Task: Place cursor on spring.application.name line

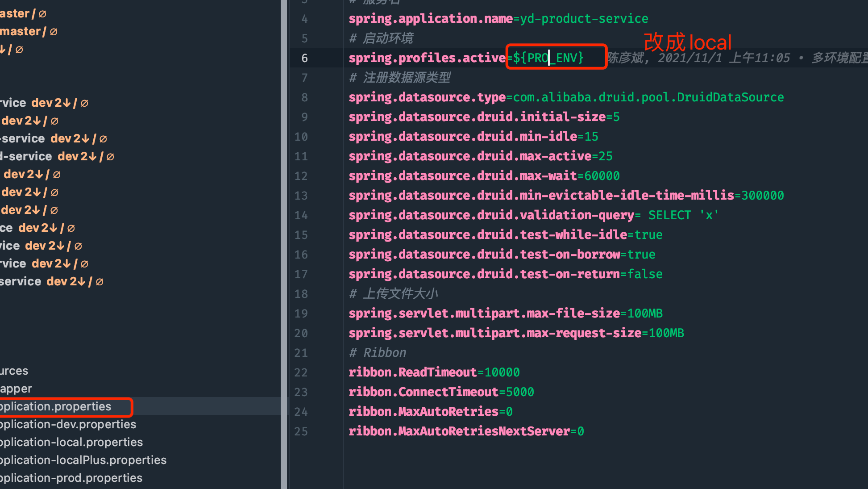Action: (x=431, y=19)
